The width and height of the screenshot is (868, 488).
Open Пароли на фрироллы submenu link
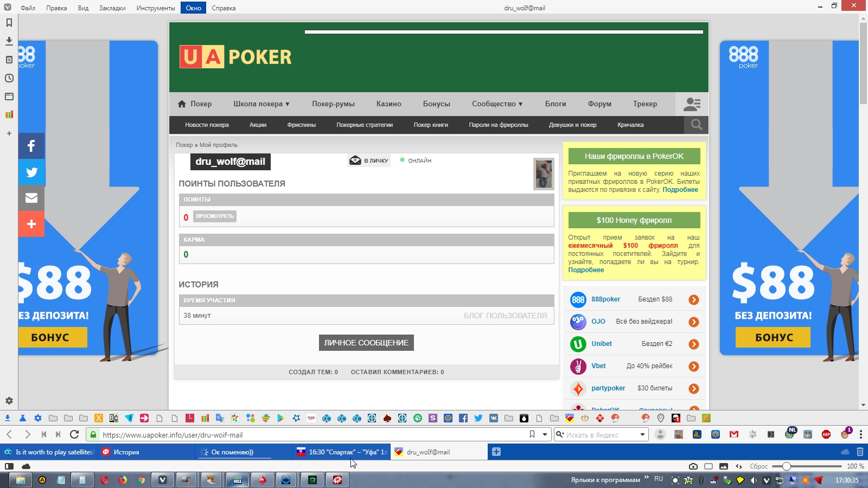coord(499,125)
